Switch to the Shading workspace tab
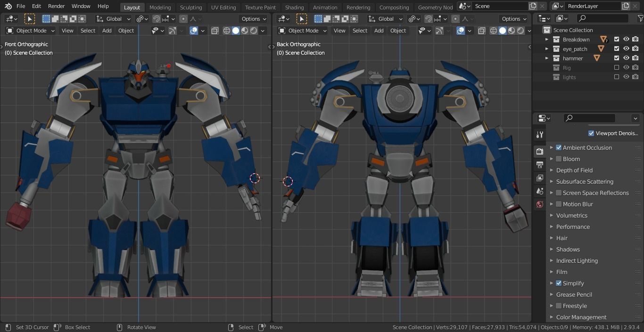This screenshot has height=332, width=644. (x=294, y=7)
